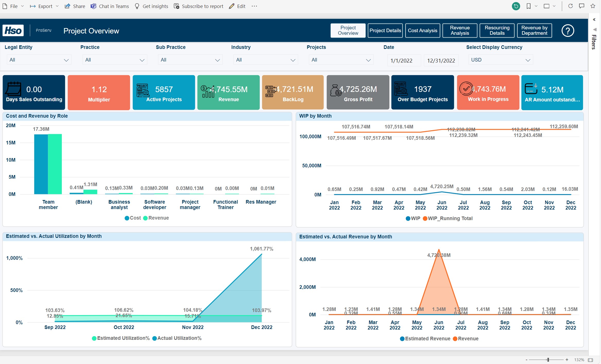Click the green reset to default icon
The image size is (601, 364).
tap(516, 6)
